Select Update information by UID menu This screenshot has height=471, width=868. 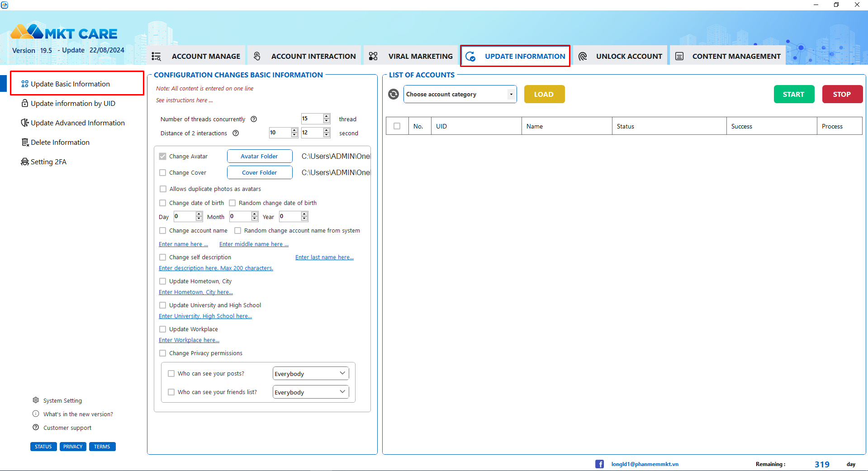pyautogui.click(x=73, y=103)
